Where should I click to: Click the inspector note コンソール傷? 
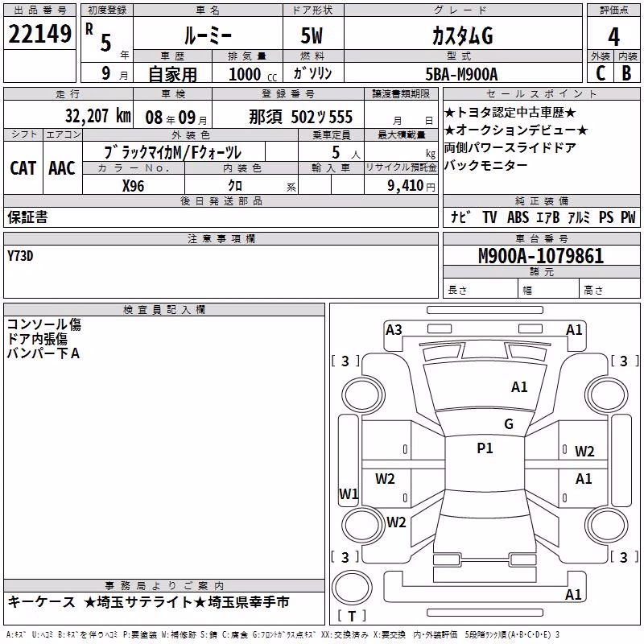coord(44,324)
